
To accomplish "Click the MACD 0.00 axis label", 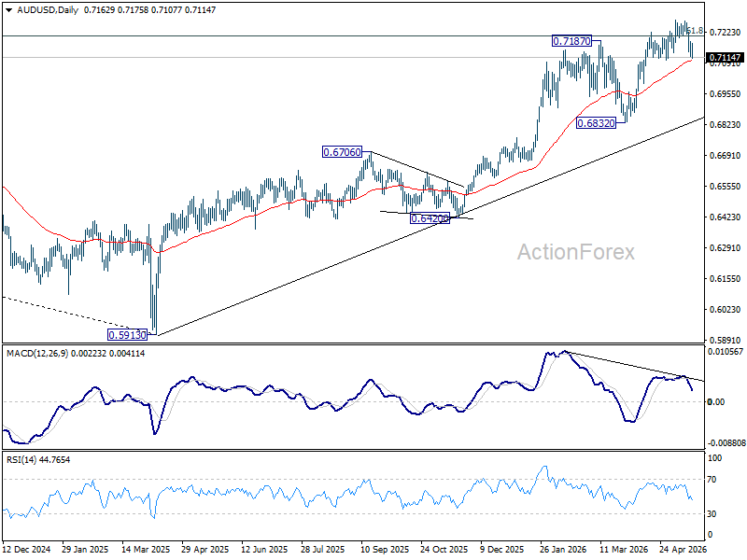I will (x=716, y=402).
